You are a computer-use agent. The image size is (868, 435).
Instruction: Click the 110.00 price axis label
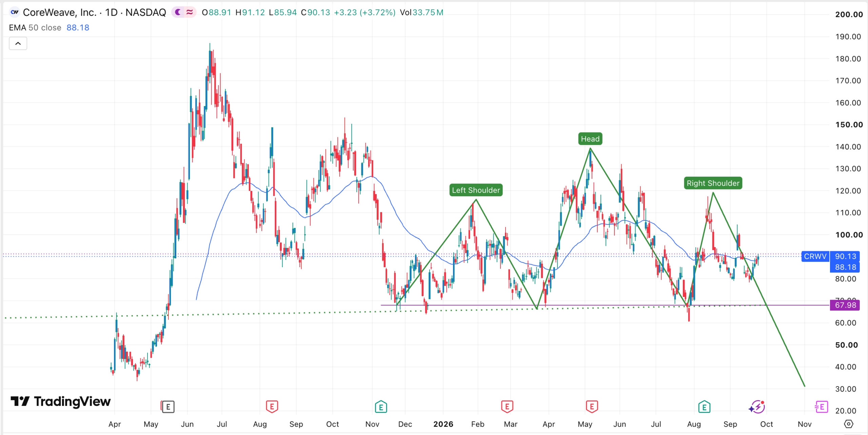[848, 213]
